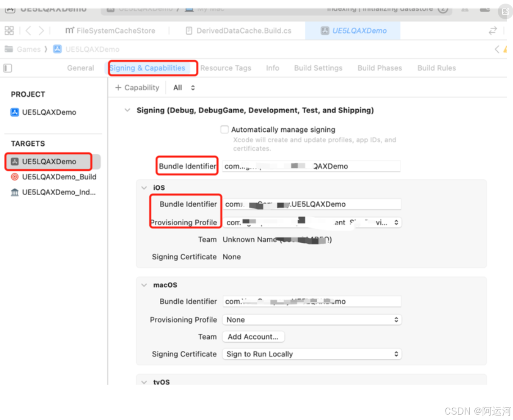This screenshot has width=513, height=420.
Task: Click the swap editor arrows icon
Action: coord(493,31)
